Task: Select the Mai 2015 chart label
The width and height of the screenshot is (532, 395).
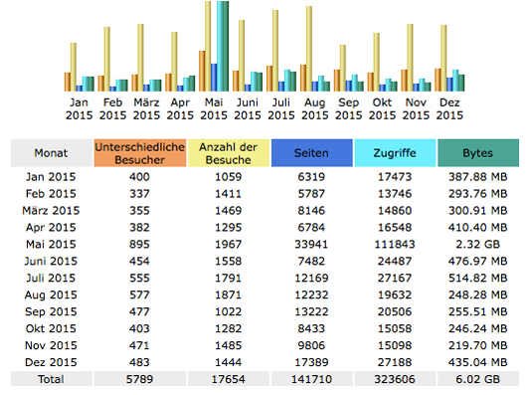Action: [214, 108]
